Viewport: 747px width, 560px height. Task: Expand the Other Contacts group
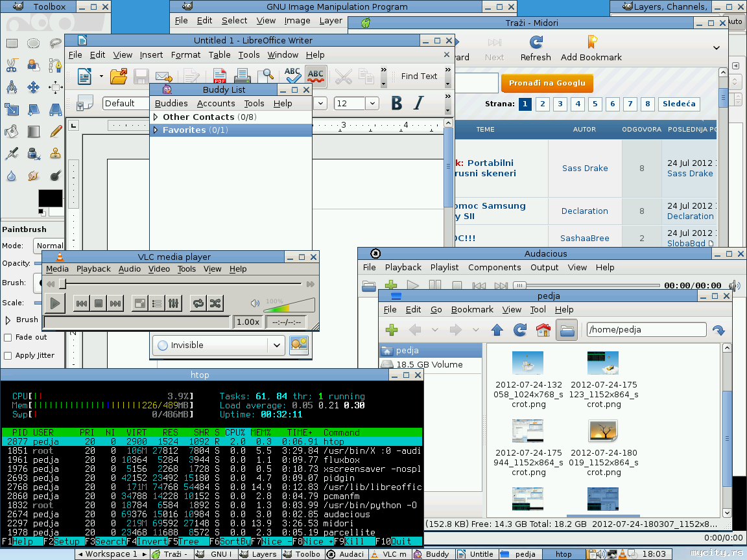(x=156, y=117)
